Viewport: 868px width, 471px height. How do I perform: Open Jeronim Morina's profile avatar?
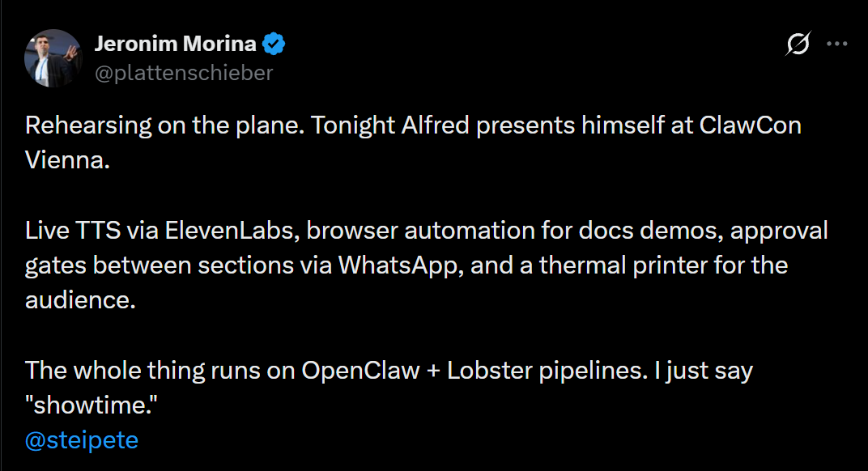point(53,58)
